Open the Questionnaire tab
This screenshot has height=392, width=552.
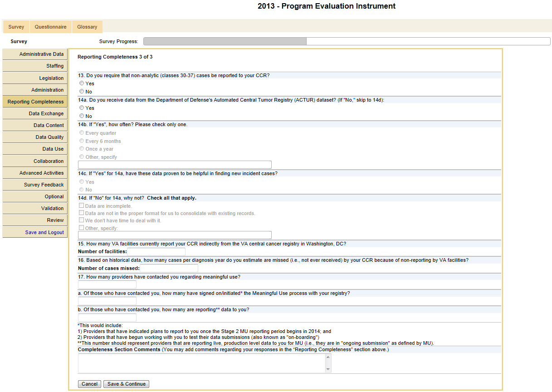coord(50,27)
